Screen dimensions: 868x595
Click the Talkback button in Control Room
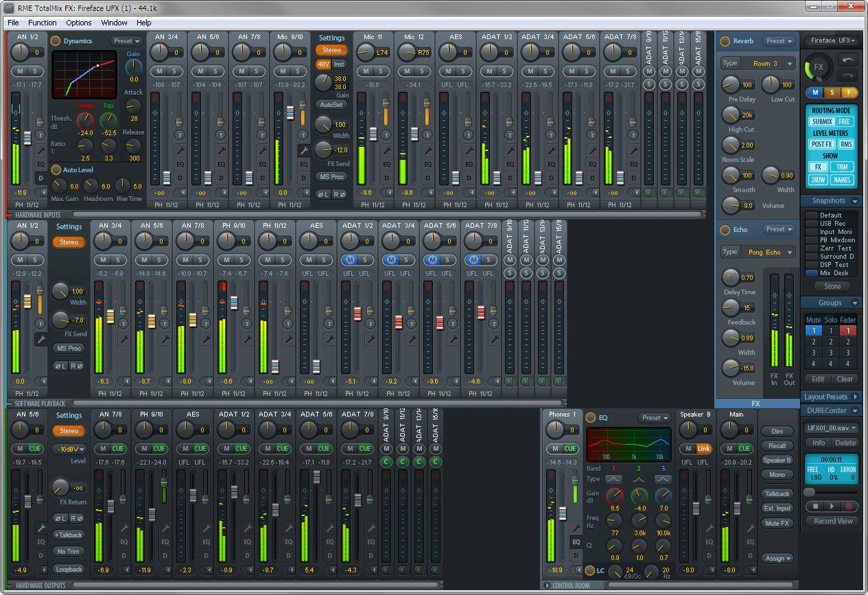click(x=777, y=493)
